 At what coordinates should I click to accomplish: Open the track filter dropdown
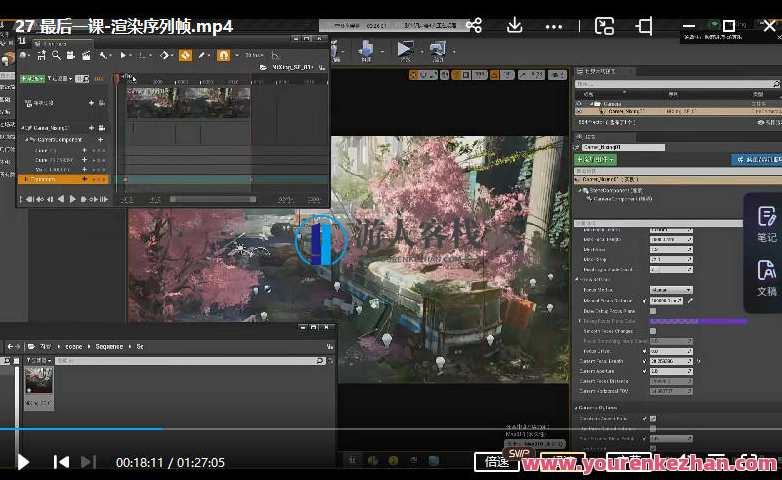[x=60, y=79]
